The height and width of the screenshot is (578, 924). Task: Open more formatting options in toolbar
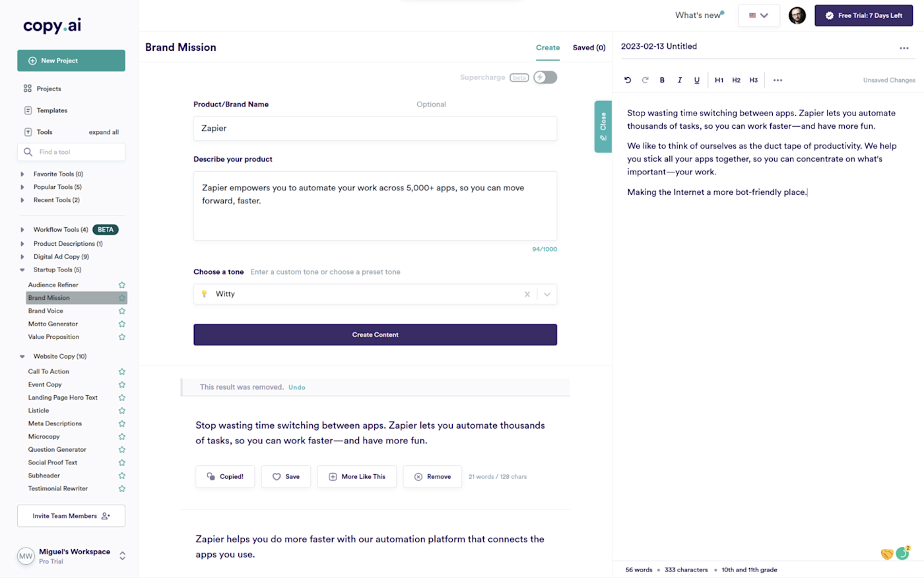pyautogui.click(x=777, y=80)
